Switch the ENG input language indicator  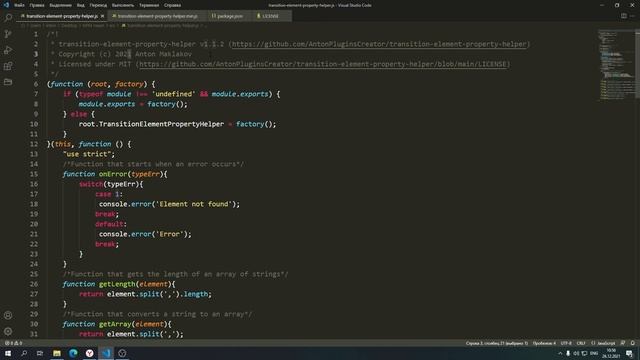pyautogui.click(x=594, y=353)
